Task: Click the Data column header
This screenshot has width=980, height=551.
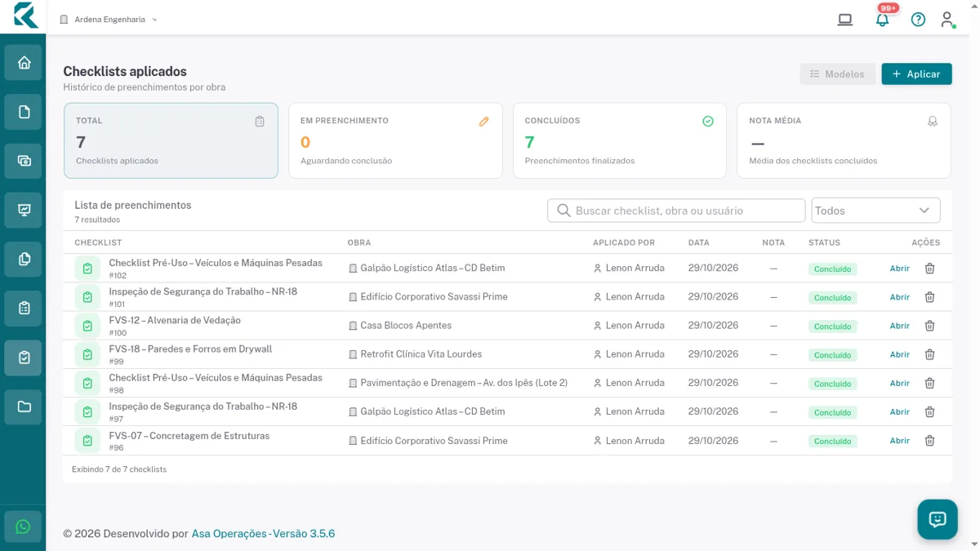Action: pyautogui.click(x=699, y=242)
